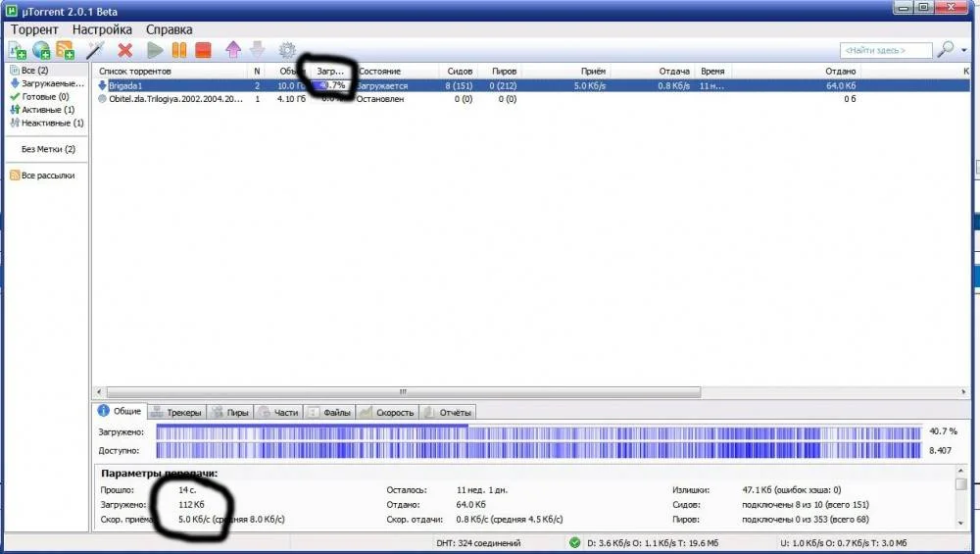Switch to the Части tab
The image size is (980, 554).
click(278, 412)
